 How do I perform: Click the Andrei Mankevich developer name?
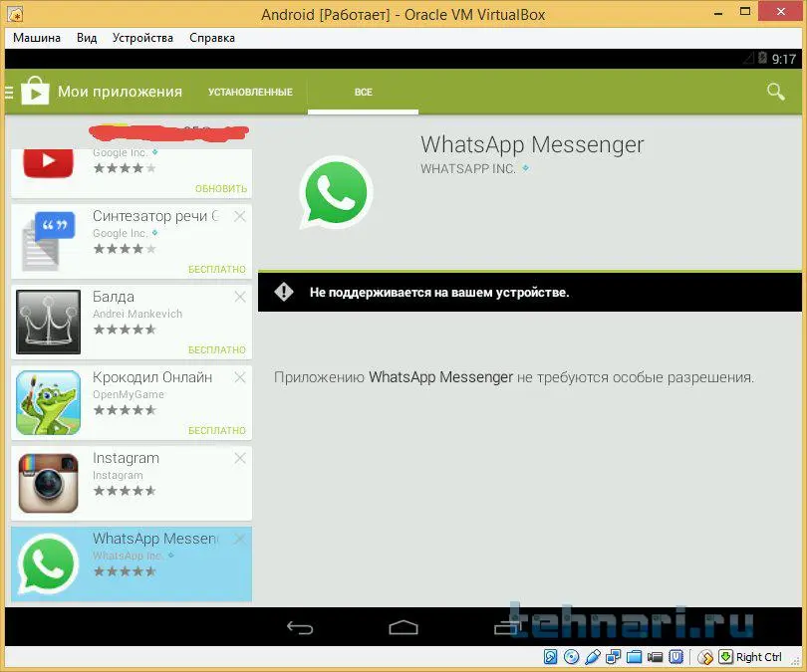pyautogui.click(x=137, y=315)
